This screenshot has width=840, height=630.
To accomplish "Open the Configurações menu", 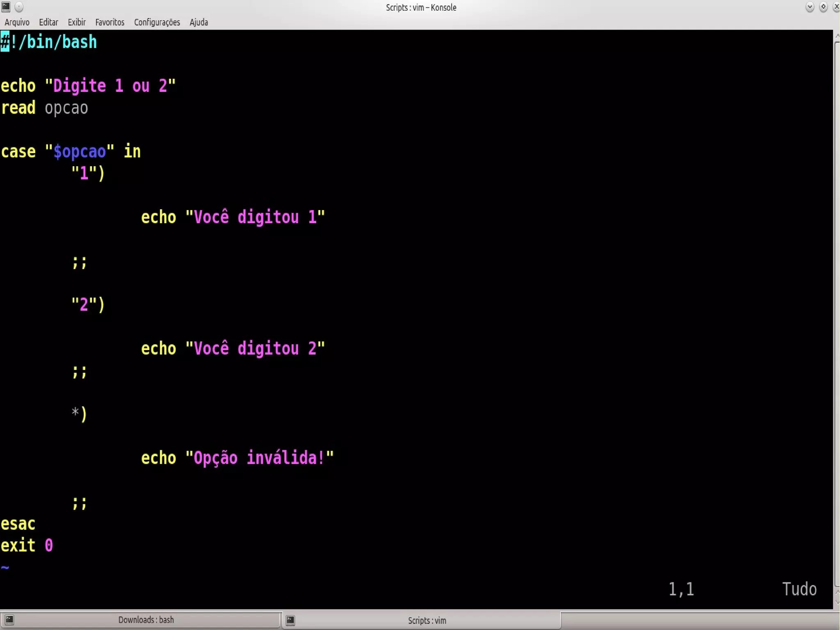I will click(157, 22).
